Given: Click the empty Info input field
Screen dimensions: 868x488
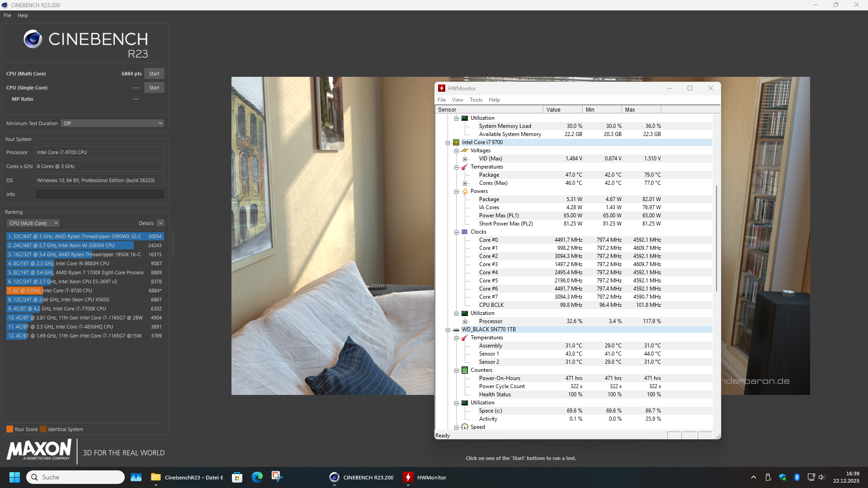Looking at the screenshot, I should 100,194.
